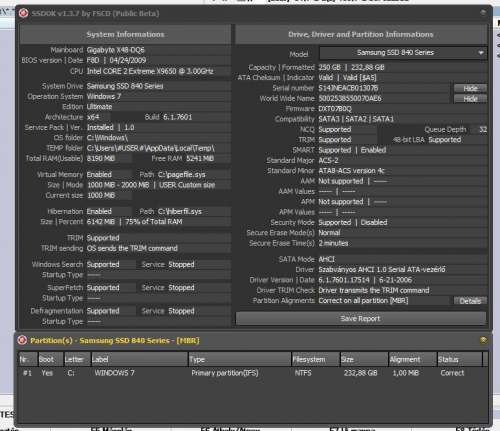Click the SSDOK logo icon in title bar
Image resolution: width=500 pixels, height=431 pixels.
tap(23, 13)
